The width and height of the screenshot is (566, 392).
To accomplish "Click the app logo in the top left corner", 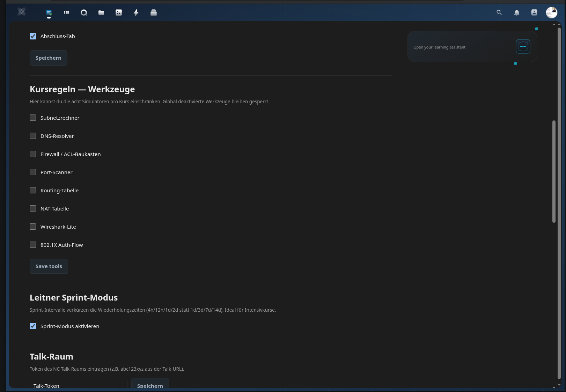I will pyautogui.click(x=21, y=12).
